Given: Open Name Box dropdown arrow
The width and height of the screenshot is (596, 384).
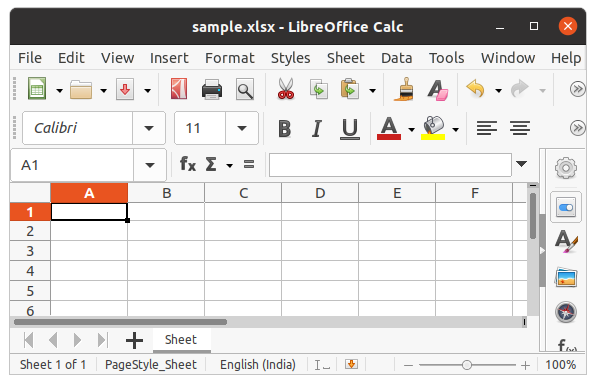Looking at the screenshot, I should coord(150,165).
